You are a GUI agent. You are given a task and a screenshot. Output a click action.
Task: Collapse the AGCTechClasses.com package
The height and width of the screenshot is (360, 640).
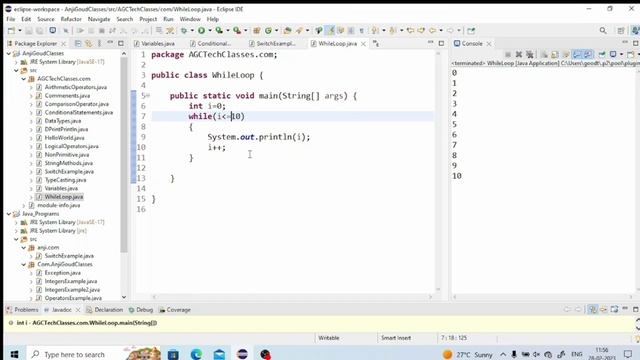tap(24, 79)
